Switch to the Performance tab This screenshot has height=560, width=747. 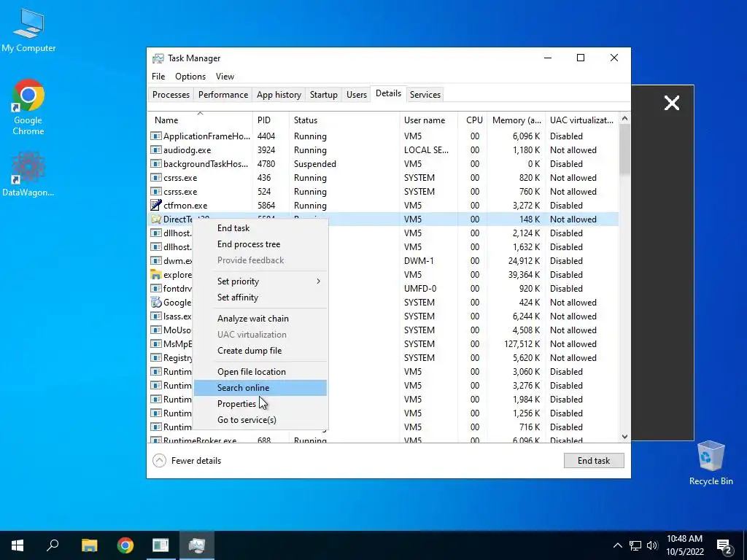click(x=223, y=95)
